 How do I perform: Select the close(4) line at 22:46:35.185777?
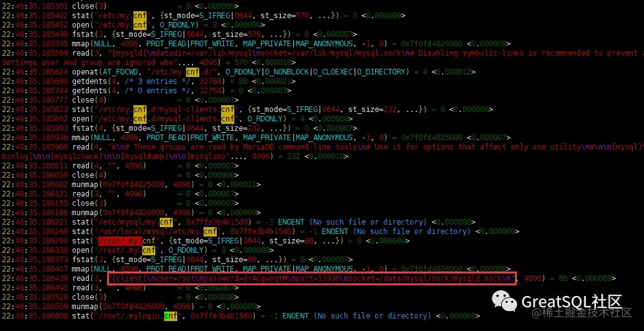pos(120,100)
